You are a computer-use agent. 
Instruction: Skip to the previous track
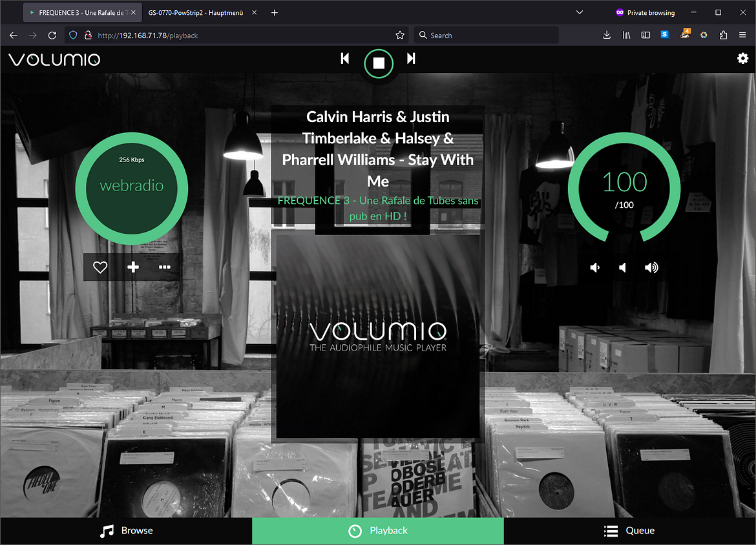pos(345,58)
